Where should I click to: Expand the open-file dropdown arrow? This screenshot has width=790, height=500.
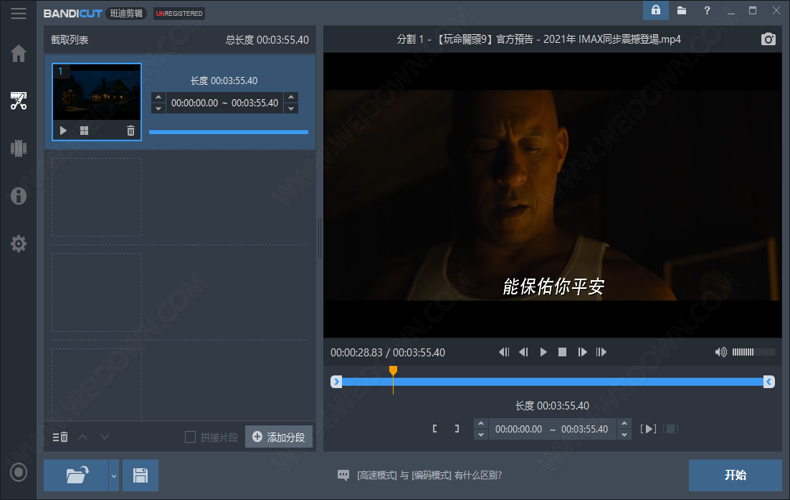[114, 476]
